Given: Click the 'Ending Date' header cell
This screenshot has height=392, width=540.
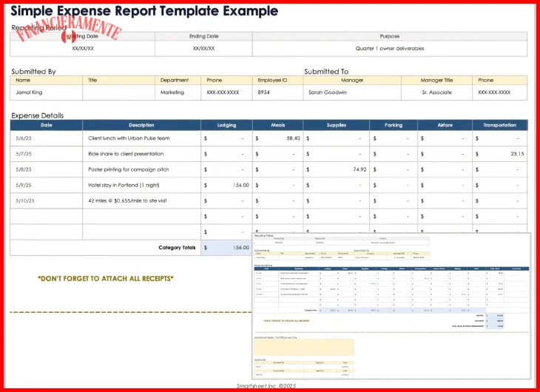Looking at the screenshot, I should point(203,36).
